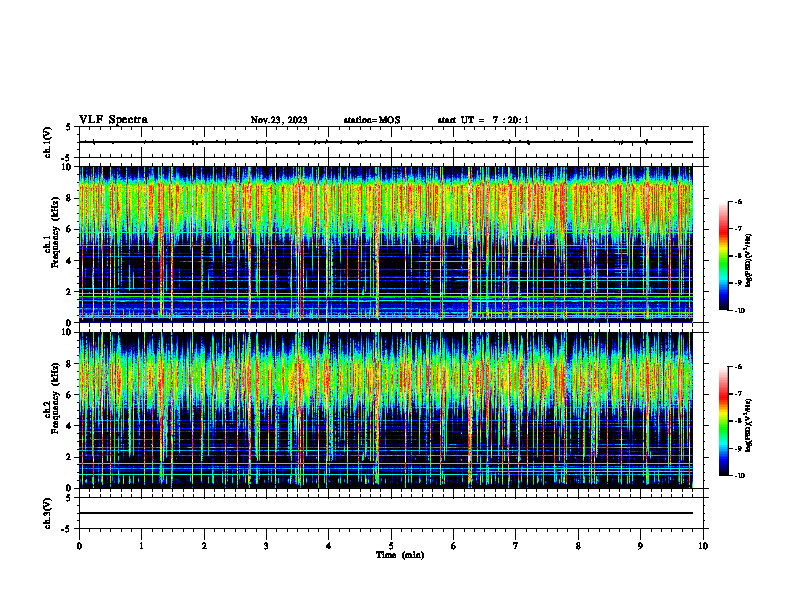Click inside the ch.2 spectrogram panel
792x612 pixels.
click(386, 410)
